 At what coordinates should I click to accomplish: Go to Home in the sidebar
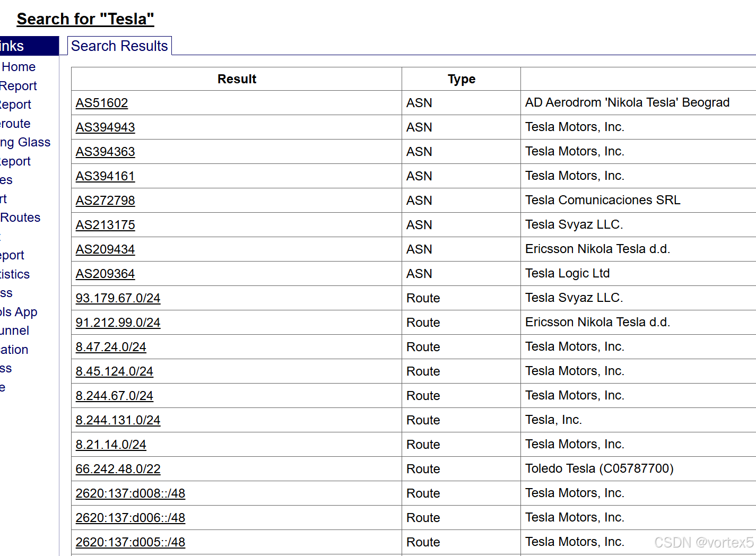(19, 67)
